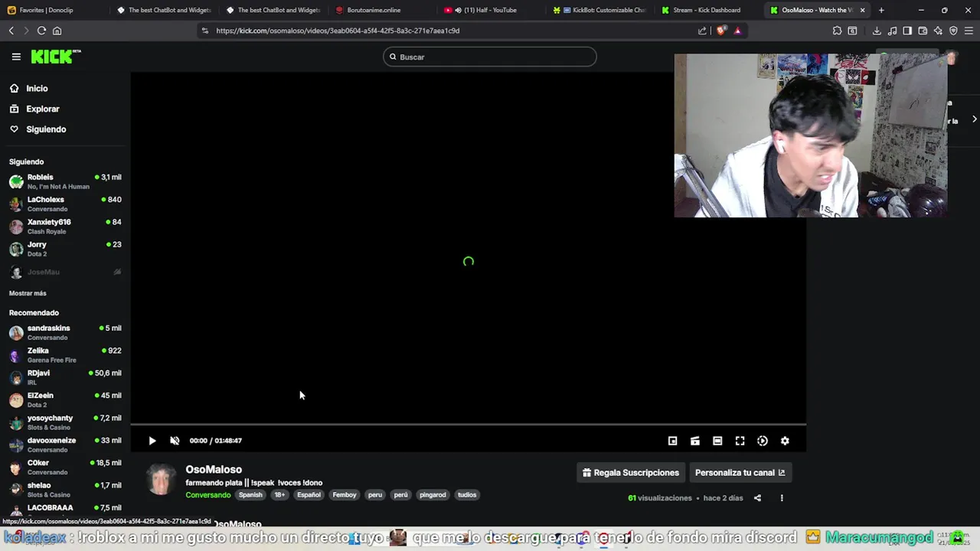Select the Femboy tag

[x=345, y=495]
